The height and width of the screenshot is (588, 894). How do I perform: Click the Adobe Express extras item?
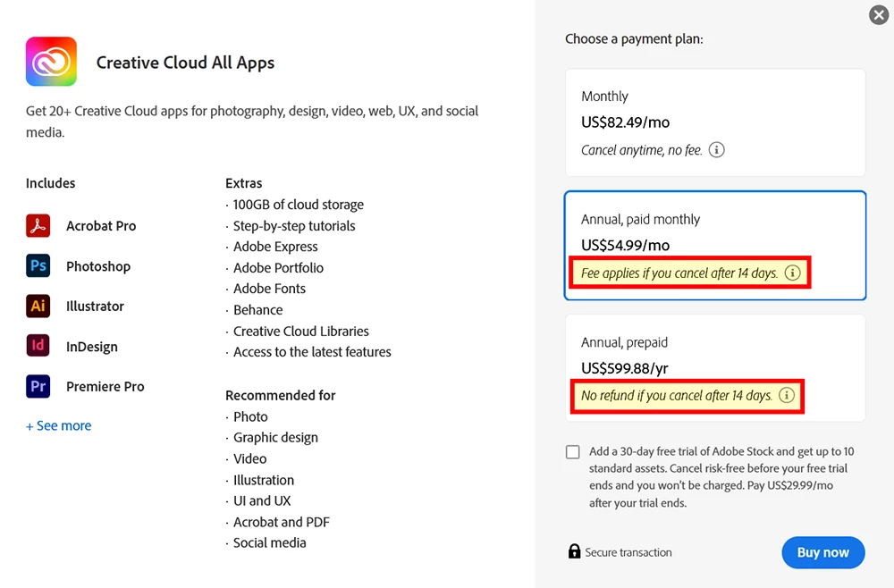click(x=275, y=247)
